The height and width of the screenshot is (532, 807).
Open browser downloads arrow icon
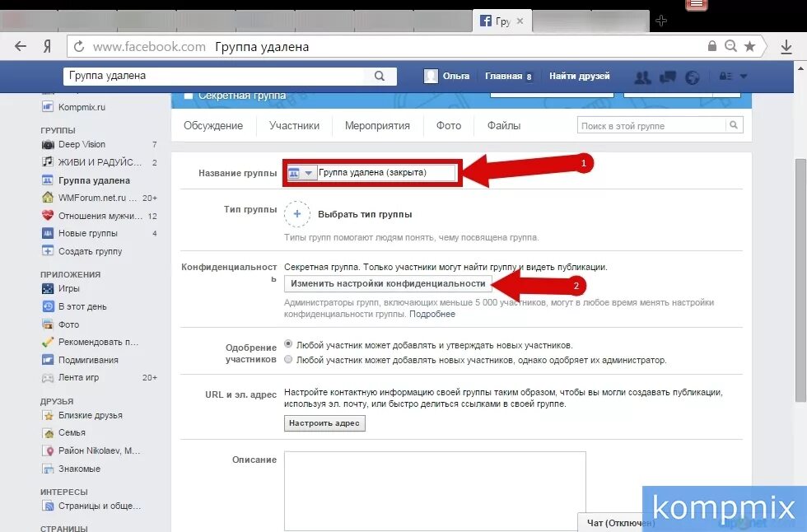786,47
